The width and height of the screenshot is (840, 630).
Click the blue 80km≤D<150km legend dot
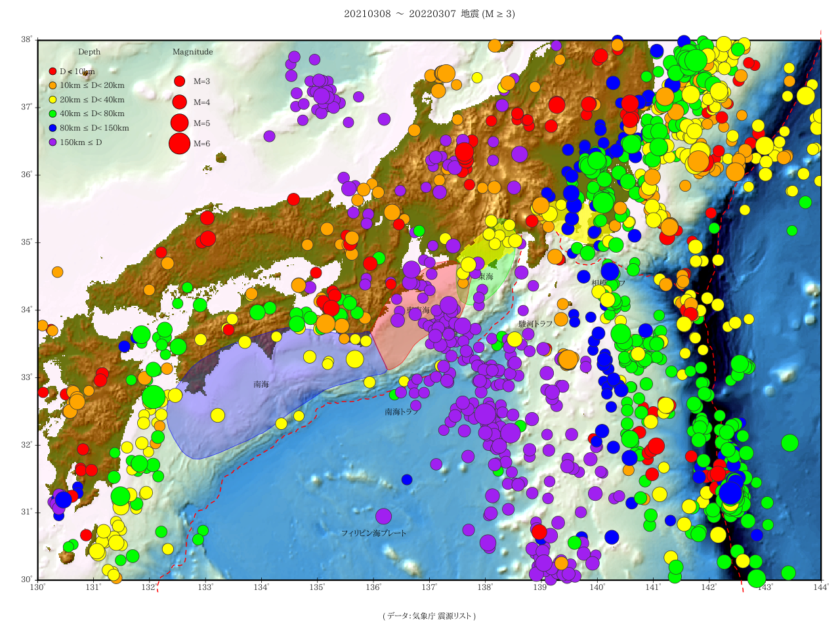(x=53, y=128)
